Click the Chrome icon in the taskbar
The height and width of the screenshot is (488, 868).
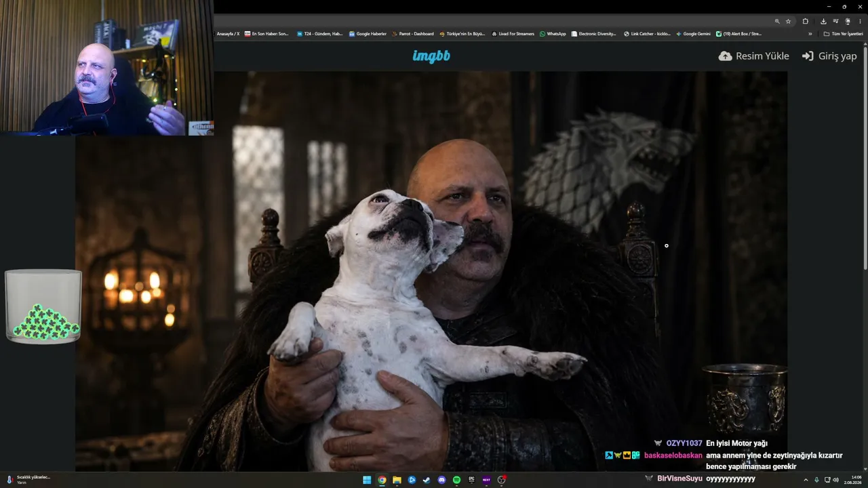click(382, 480)
